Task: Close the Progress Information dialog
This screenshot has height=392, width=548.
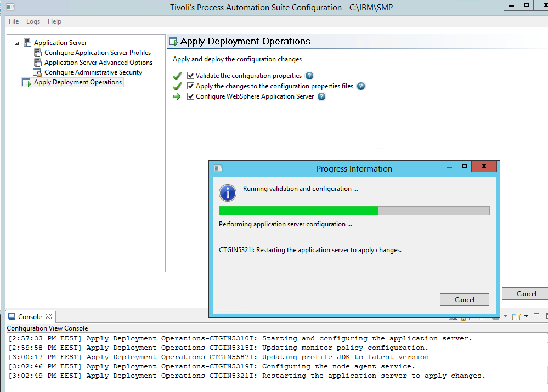Action: click(x=484, y=167)
